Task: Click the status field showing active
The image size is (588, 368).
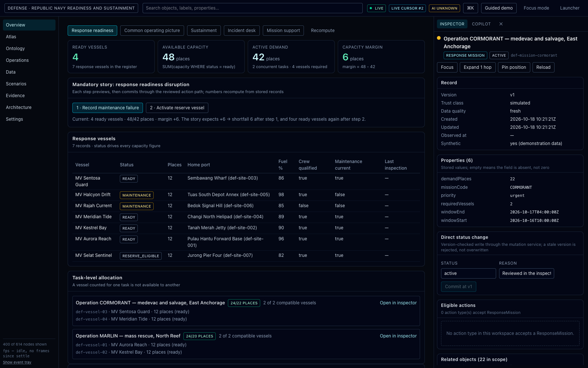Action: (x=469, y=273)
